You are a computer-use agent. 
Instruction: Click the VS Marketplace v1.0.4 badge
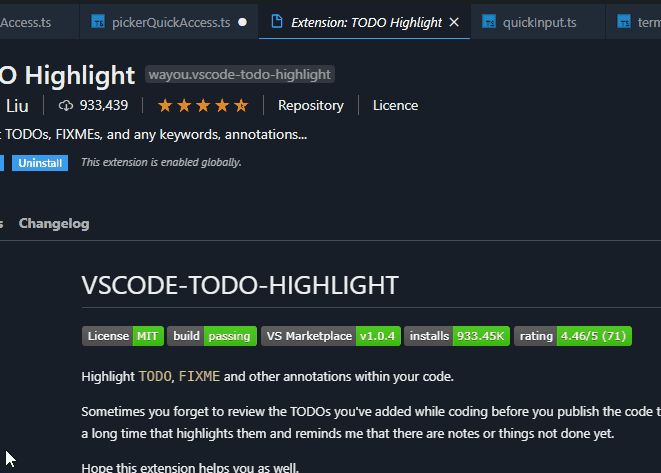pos(331,336)
